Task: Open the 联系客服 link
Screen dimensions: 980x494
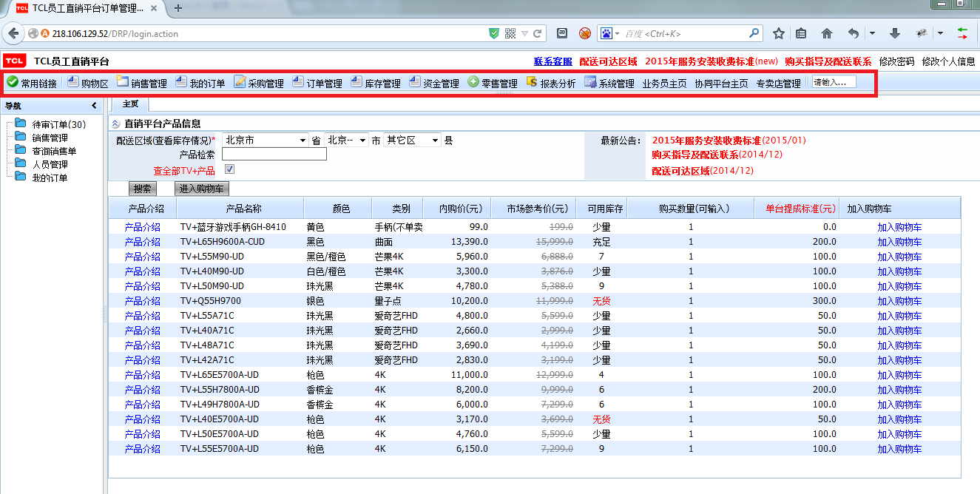Action: tap(552, 61)
